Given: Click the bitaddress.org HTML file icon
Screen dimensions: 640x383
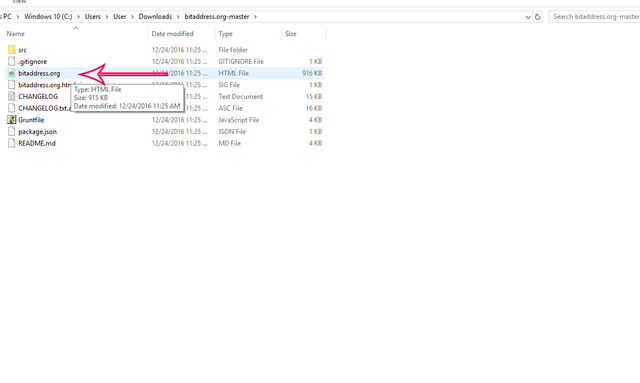Looking at the screenshot, I should [11, 73].
